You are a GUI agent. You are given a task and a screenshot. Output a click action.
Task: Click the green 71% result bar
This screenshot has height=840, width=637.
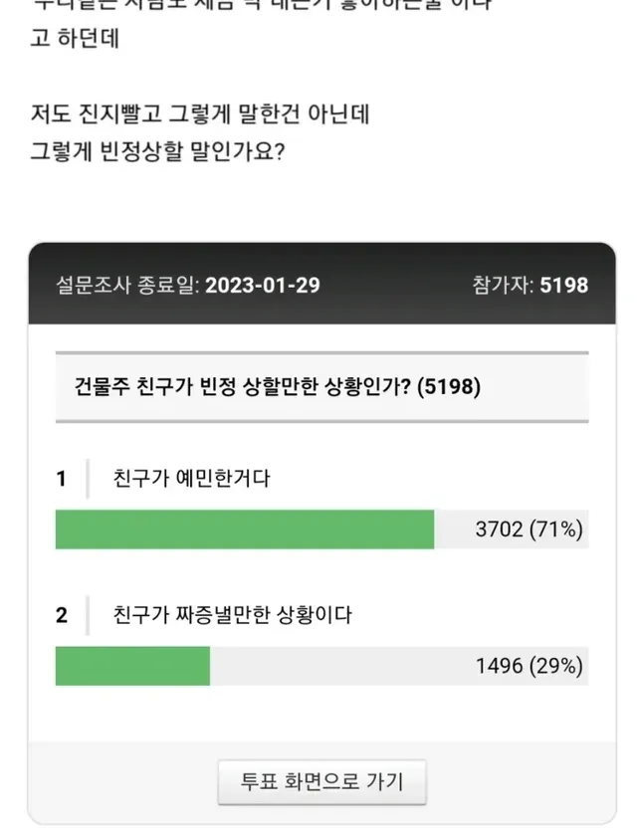pyautogui.click(x=244, y=529)
